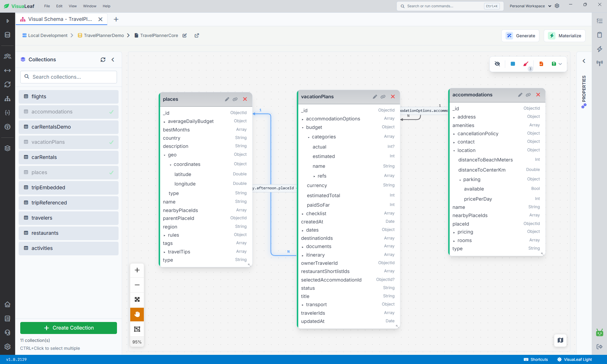Click the blue grid icon in canvas toolbar
Screen dimensions: 607x364
(x=513, y=64)
